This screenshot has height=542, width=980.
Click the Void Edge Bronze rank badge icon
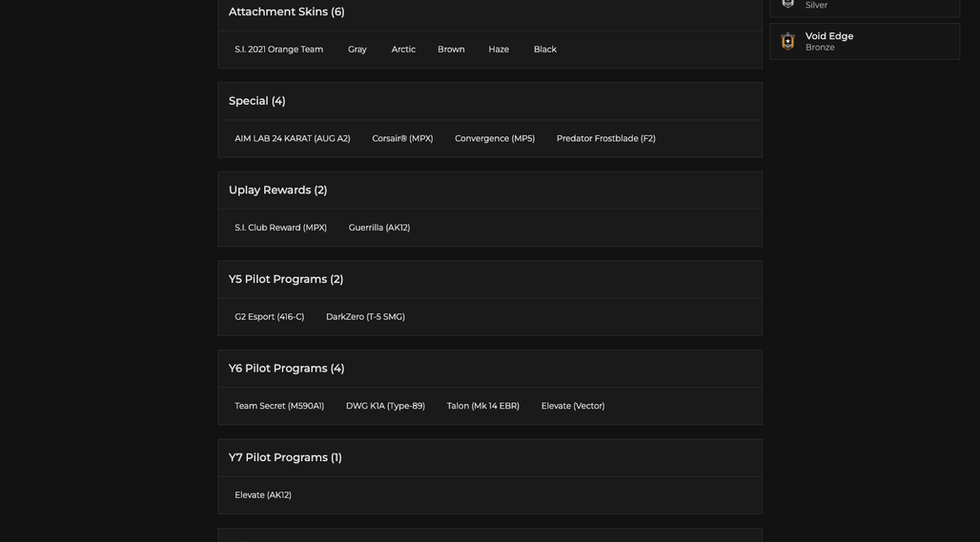click(x=787, y=41)
